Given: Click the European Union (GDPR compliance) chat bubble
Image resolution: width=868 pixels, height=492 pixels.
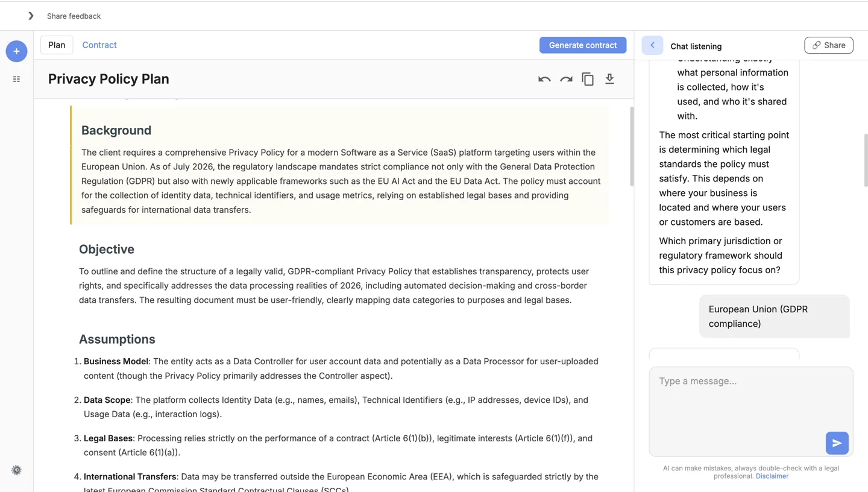Looking at the screenshot, I should [774, 317].
